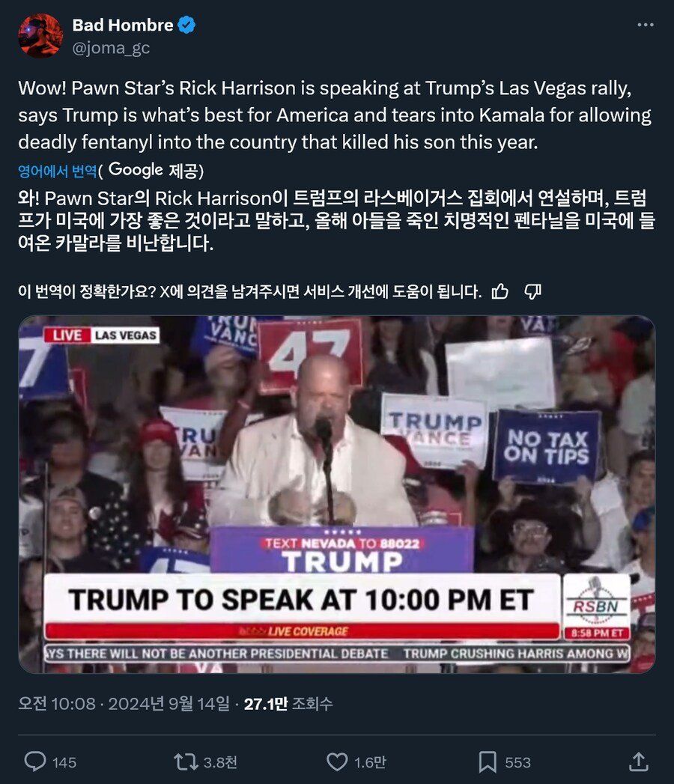Click the 1.6만 likes count
Screen dimensions: 674x784
370,762
